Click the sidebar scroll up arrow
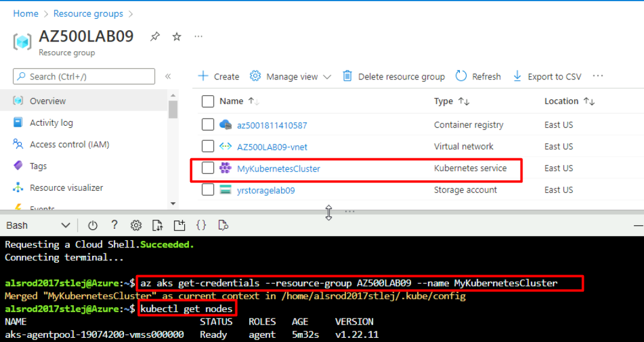The image size is (644, 342). pyautogui.click(x=173, y=95)
